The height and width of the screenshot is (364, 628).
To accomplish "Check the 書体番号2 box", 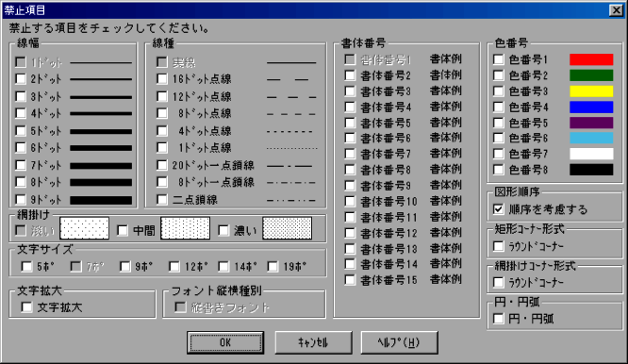I will coord(350,75).
